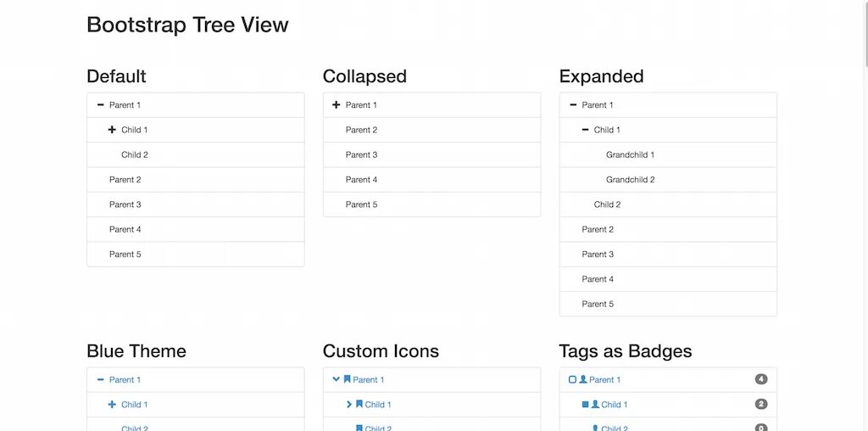Click the bookmark icon of Child 1
This screenshot has height=431, width=868.
pos(359,405)
